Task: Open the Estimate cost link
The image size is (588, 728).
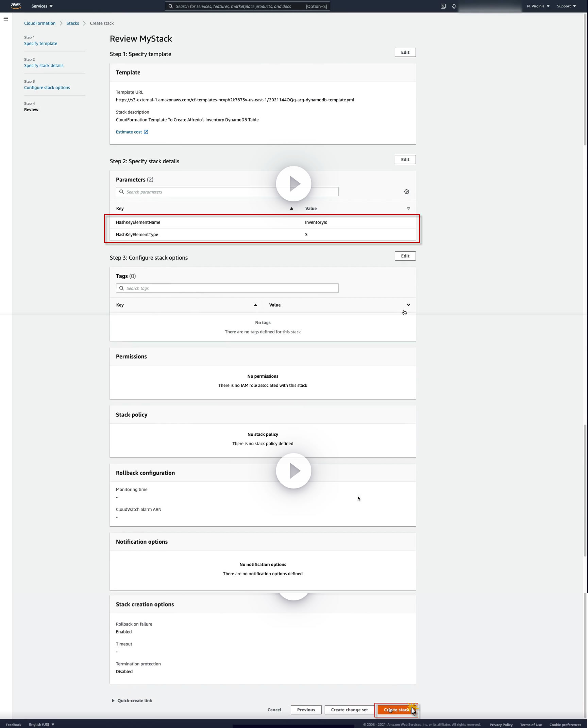Action: 129,132
